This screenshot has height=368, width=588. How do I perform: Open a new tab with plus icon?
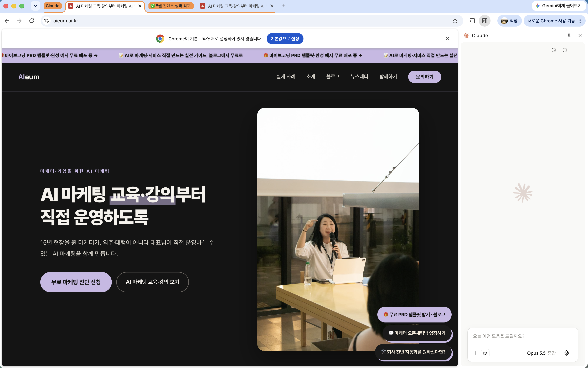pos(284,6)
